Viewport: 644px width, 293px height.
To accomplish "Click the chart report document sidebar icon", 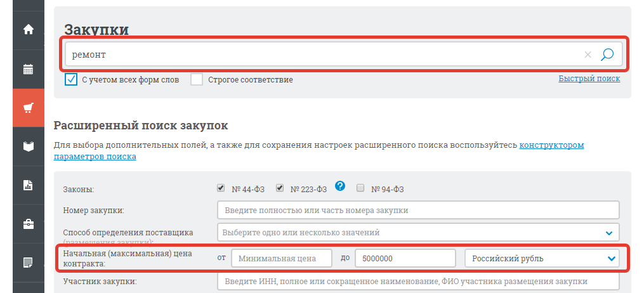I will [x=28, y=185].
